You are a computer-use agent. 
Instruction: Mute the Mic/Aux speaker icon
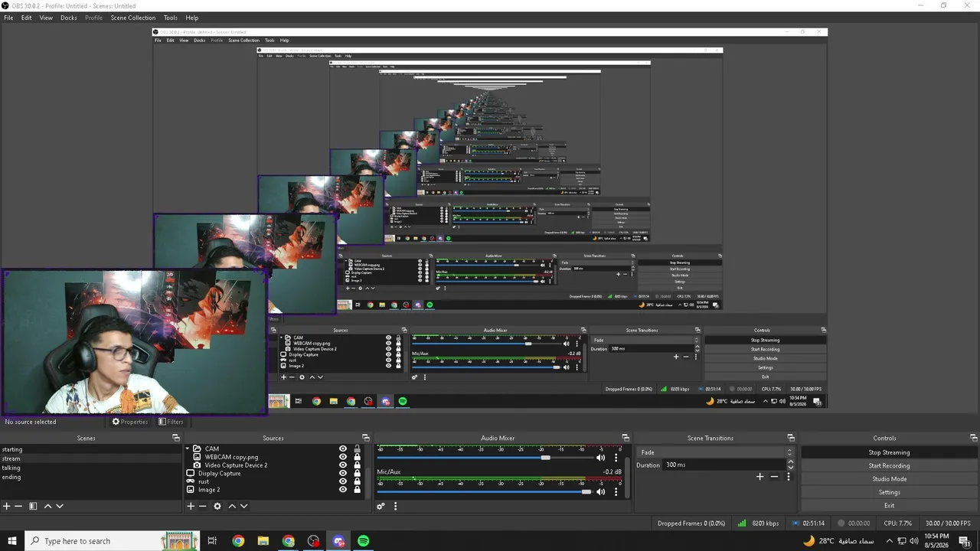coord(601,491)
